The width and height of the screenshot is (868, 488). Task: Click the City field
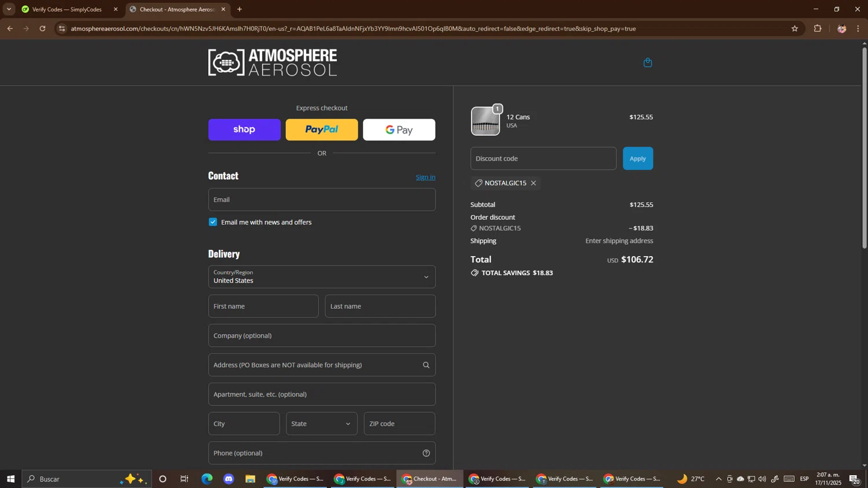(x=244, y=424)
